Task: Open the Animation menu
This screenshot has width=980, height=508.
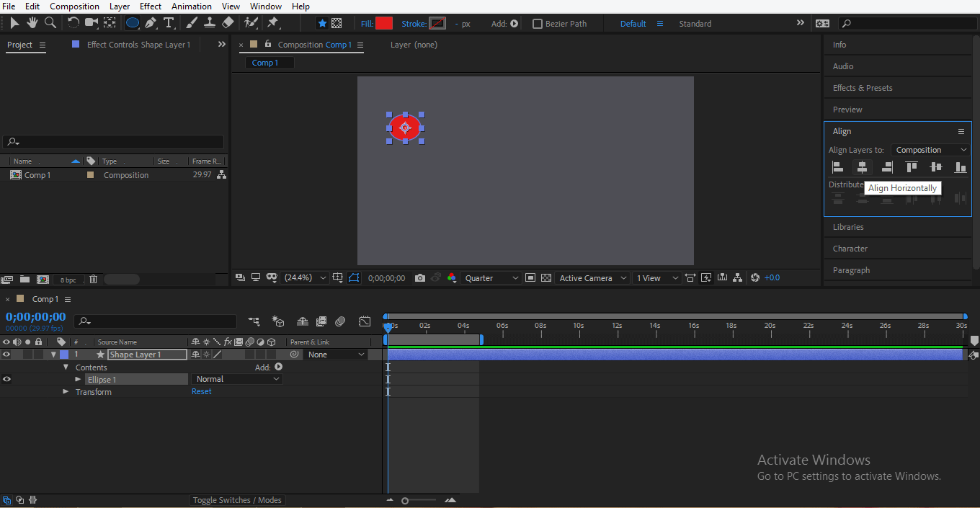Action: 191,6
